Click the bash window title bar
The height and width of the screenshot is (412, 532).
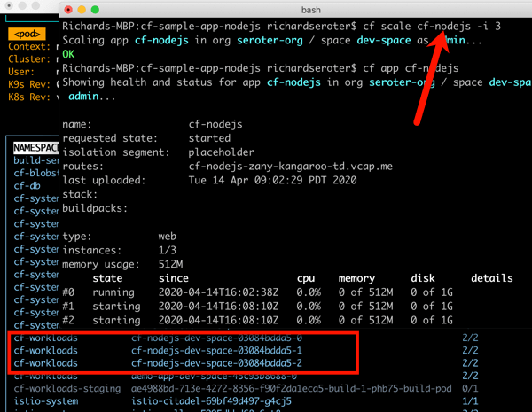(x=293, y=10)
